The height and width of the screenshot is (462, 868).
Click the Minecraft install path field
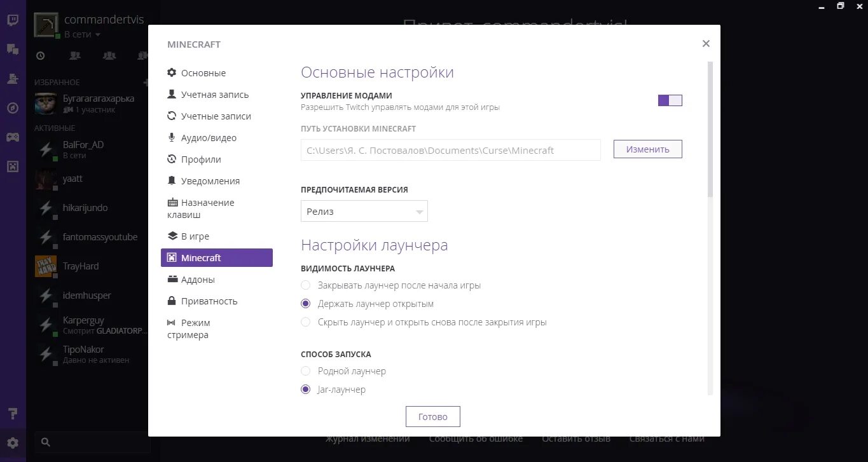click(451, 151)
